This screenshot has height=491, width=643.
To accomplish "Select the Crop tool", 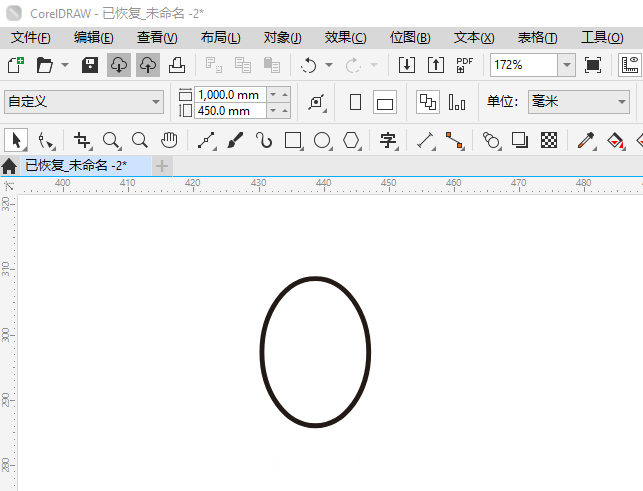I will click(82, 140).
